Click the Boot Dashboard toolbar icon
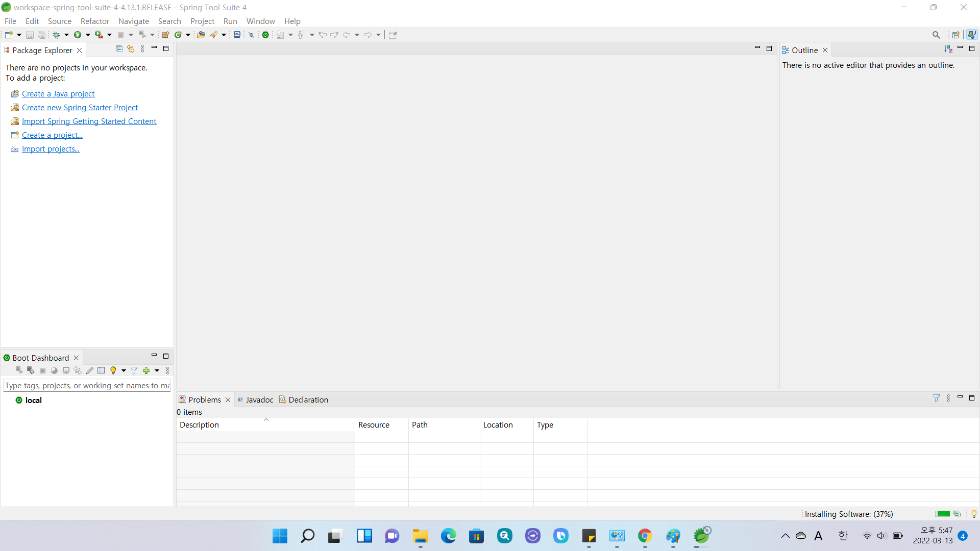Viewport: 980px width, 551px height. [265, 35]
